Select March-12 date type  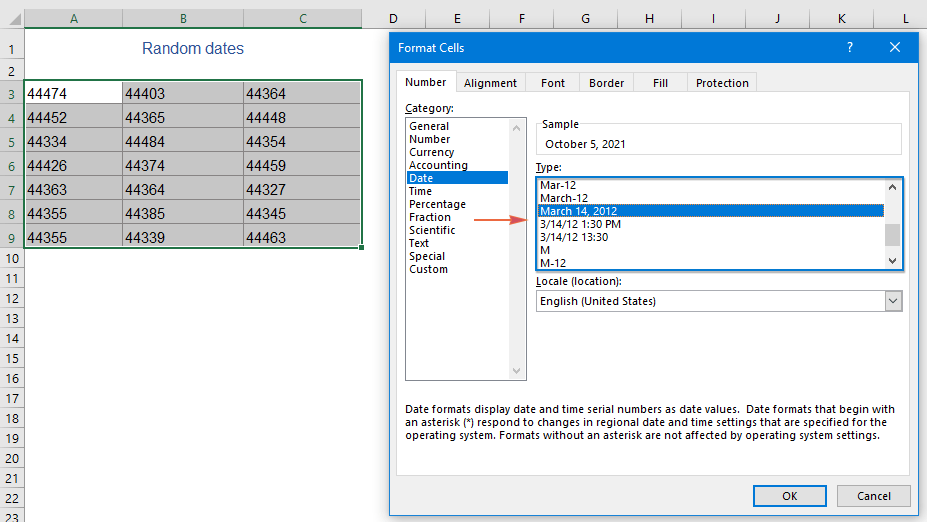tap(711, 198)
